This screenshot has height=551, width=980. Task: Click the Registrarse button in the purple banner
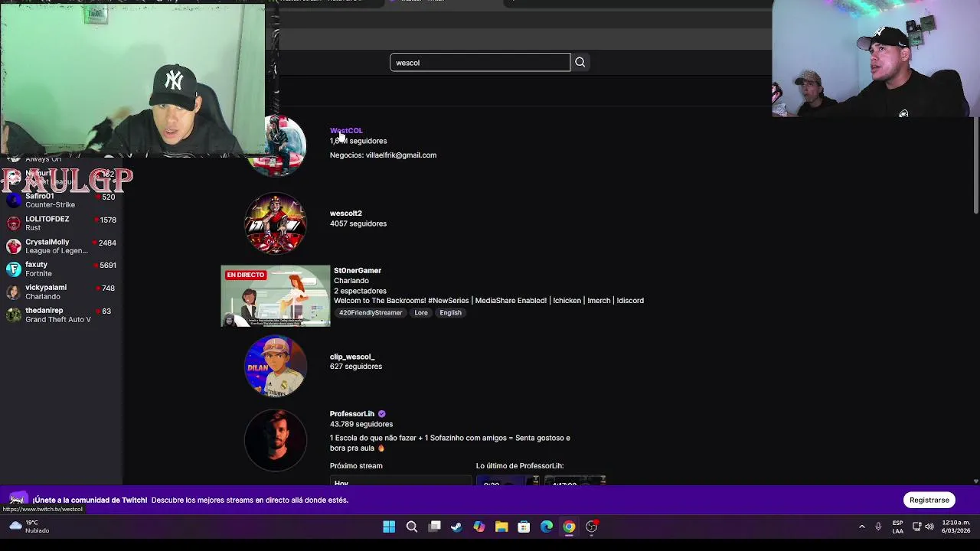tap(929, 500)
